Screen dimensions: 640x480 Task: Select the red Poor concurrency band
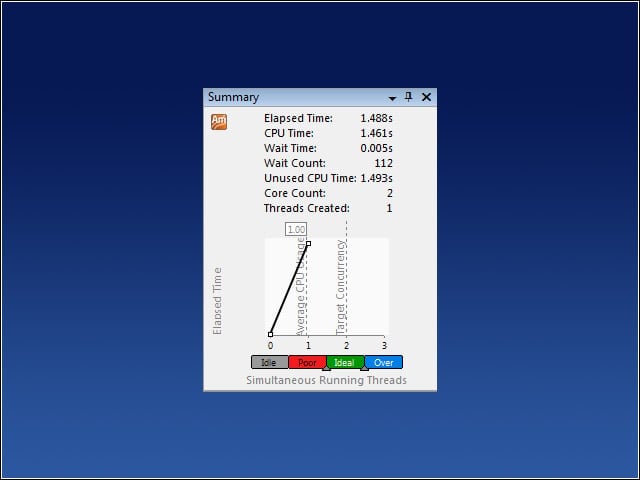point(307,362)
